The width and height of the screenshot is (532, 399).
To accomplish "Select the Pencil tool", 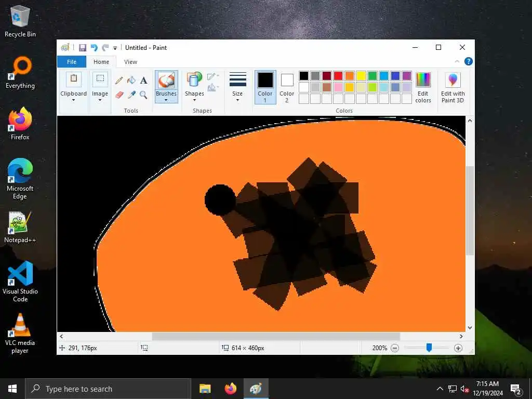I will point(119,81).
